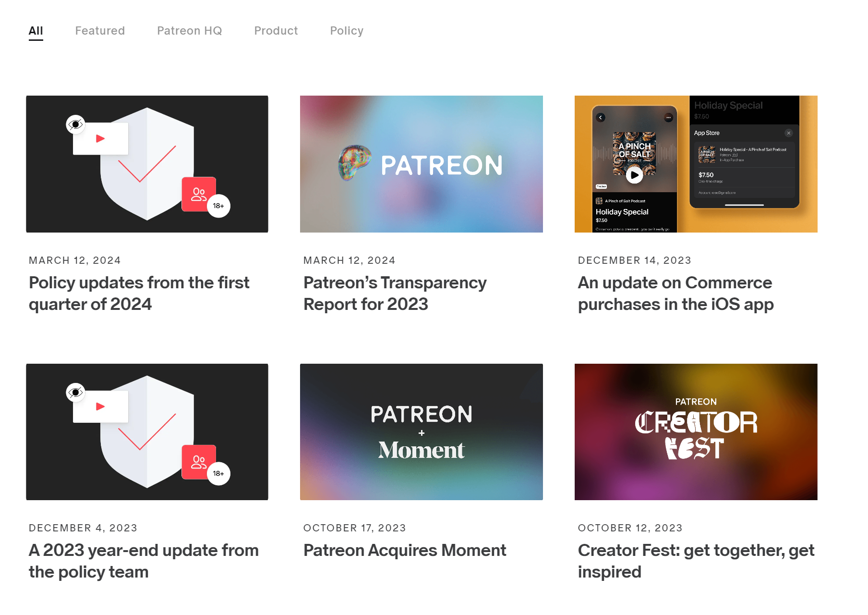Viewport: 868px width, 615px height.
Task: Click the 'DECEMBER 4, 2023' date text
Action: 83,528
